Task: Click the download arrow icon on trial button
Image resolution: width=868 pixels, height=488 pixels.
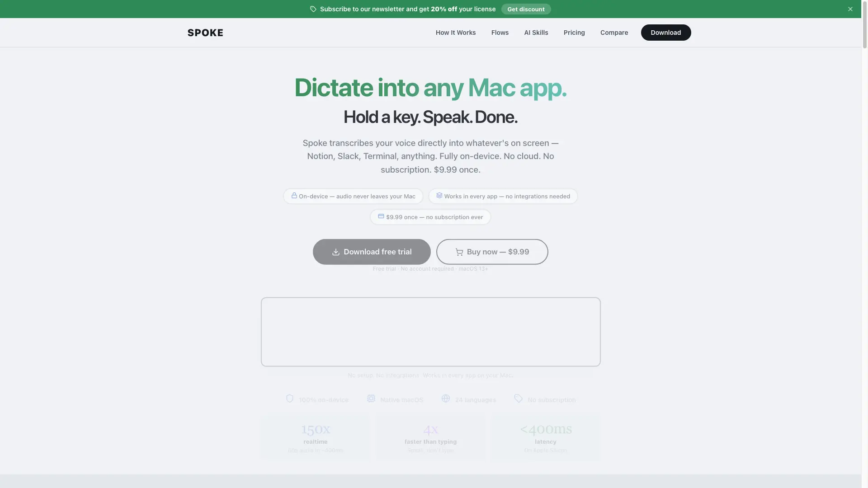Action: [336, 252]
